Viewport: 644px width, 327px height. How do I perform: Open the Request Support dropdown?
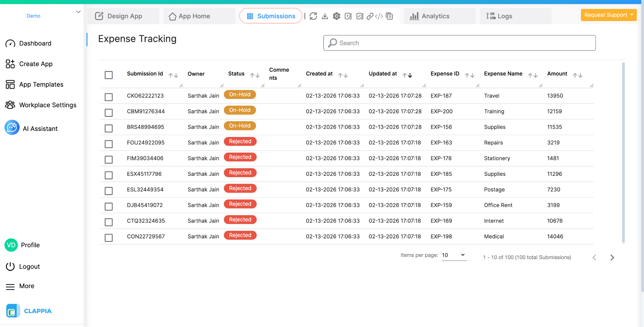tap(608, 15)
